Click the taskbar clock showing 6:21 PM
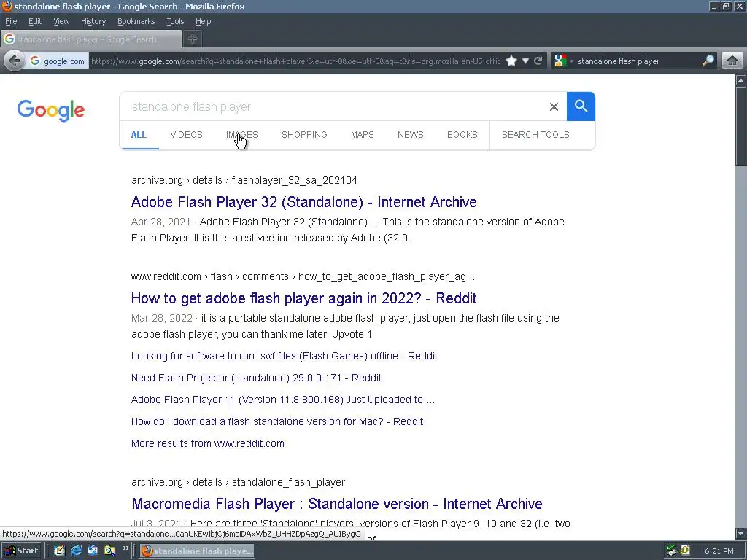 pos(719,551)
